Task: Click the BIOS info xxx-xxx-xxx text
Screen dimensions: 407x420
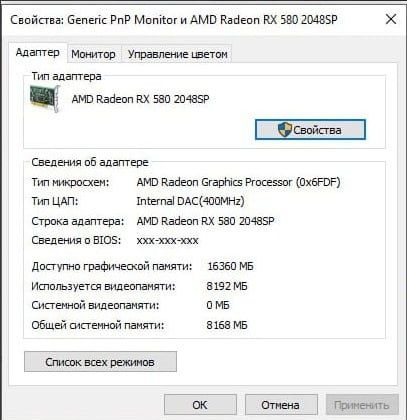Action: tap(167, 240)
